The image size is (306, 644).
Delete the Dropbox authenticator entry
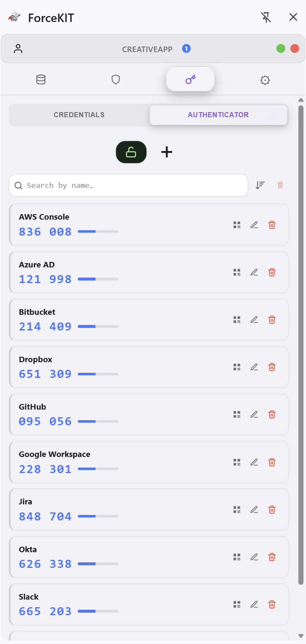click(x=272, y=367)
